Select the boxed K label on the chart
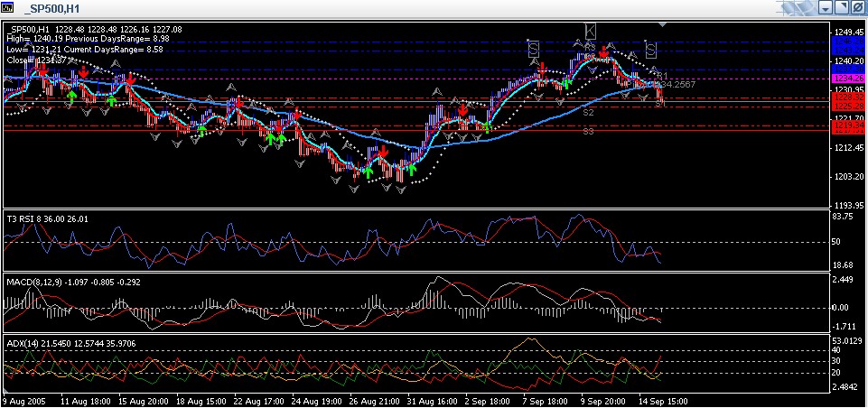Screen dimensions: 868x408 coord(590,31)
